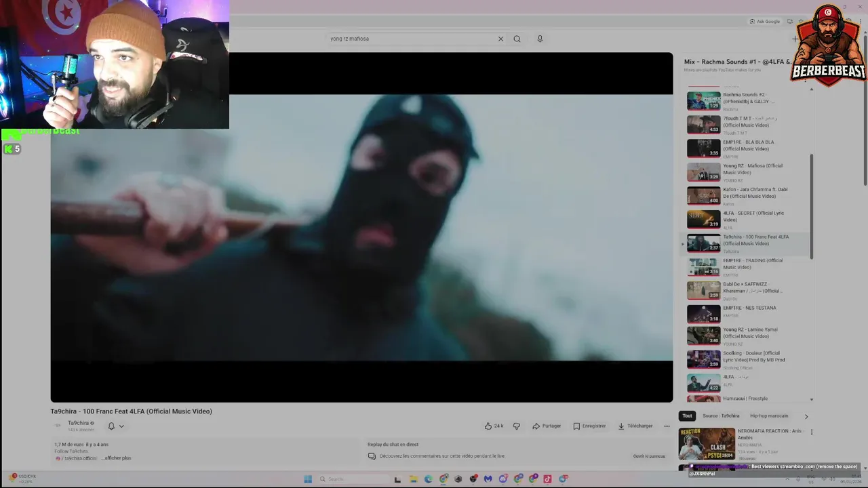Viewport: 868px width, 488px height.
Task: Play 7foudh T M T playlist video
Action: click(x=745, y=125)
